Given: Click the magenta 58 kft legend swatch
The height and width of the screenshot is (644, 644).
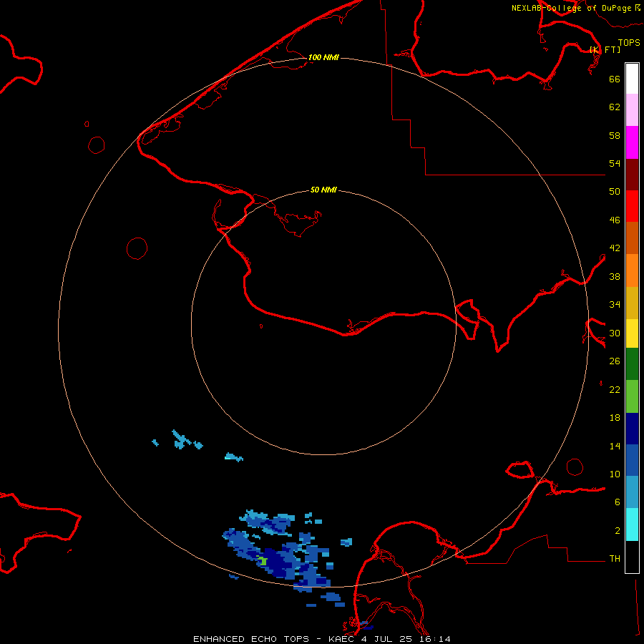Looking at the screenshot, I should tap(632, 142).
